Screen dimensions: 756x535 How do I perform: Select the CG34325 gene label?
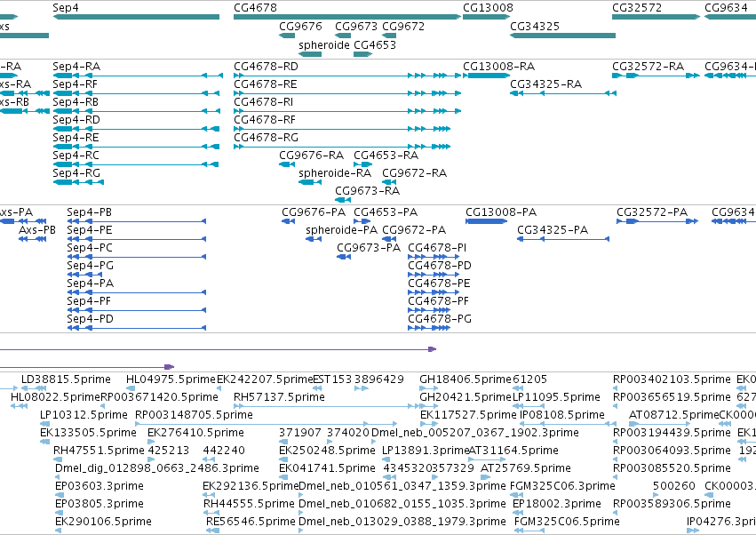click(535, 26)
